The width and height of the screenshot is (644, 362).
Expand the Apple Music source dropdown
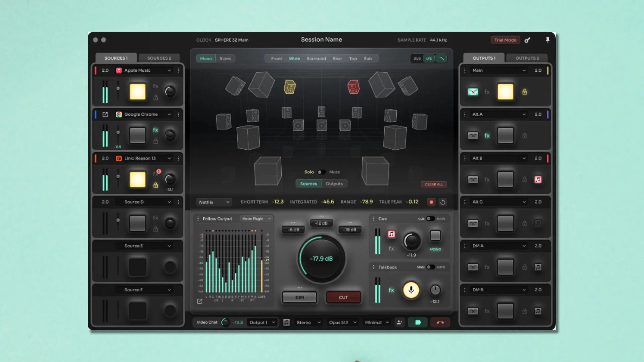click(x=169, y=70)
